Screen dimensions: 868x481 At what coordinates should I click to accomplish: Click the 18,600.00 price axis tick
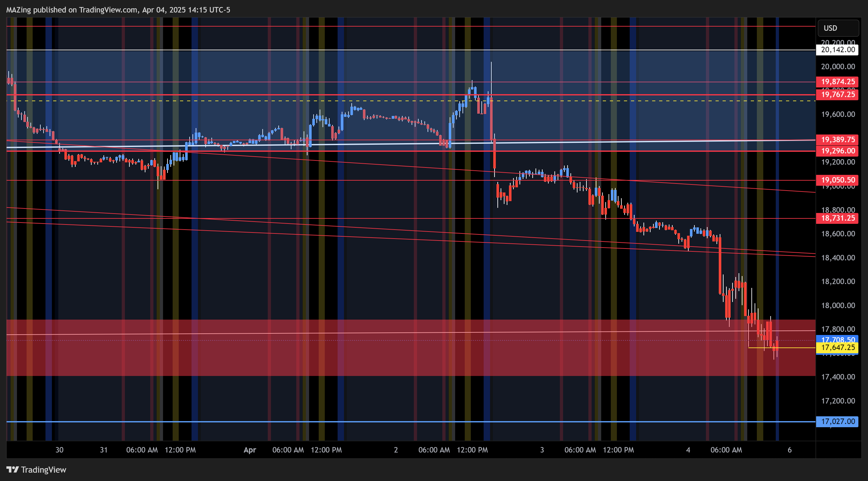[x=838, y=234]
